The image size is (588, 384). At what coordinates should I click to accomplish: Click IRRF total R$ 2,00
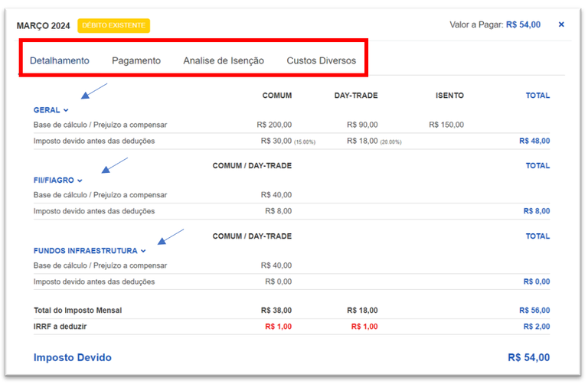tap(537, 327)
